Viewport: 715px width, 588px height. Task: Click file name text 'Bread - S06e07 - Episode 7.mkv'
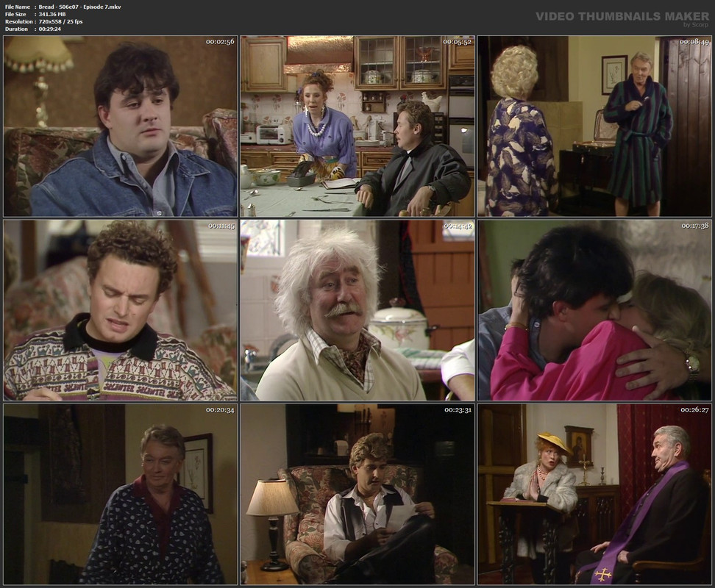tap(79, 7)
